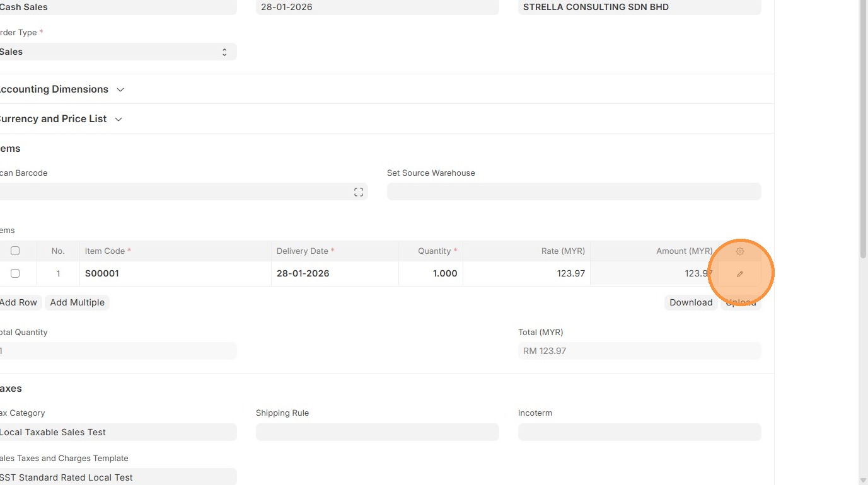
Task: Click the Set Source Warehouse field
Action: [x=574, y=191]
